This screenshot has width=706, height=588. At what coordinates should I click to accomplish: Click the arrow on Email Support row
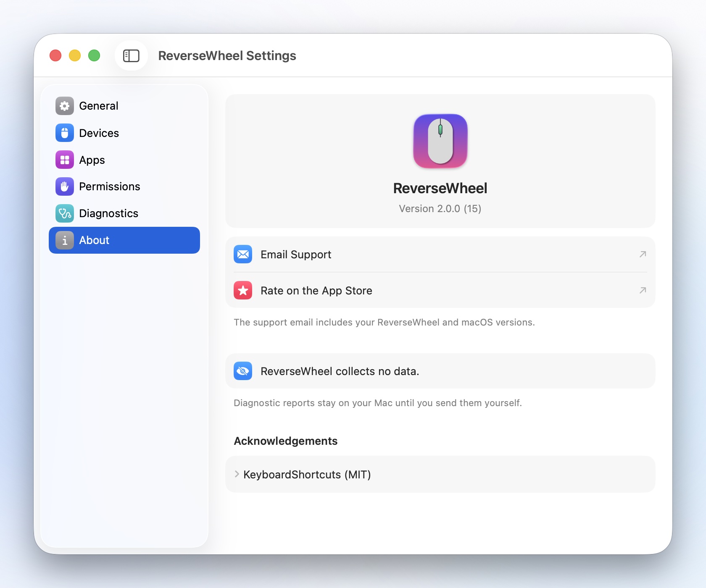coord(643,254)
